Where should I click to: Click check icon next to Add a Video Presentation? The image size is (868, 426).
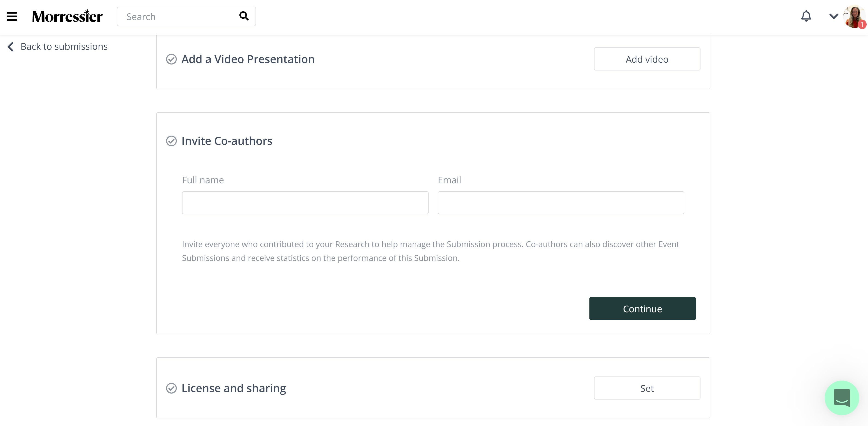(x=171, y=59)
